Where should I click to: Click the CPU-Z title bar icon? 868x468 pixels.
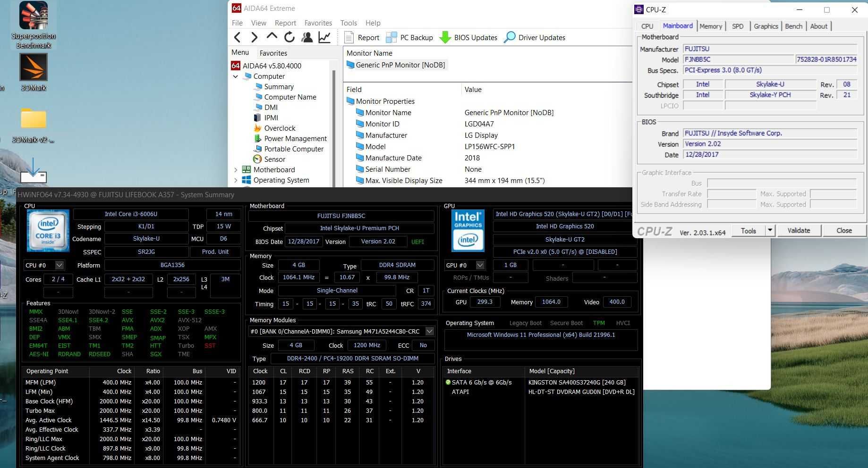639,9
